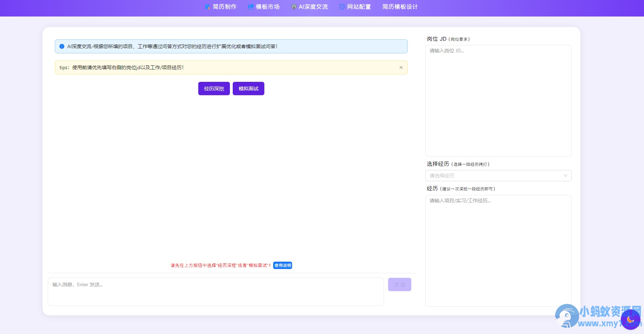Click the red hint text 请先在上方按钮中选择
Viewport: 644px width, 334px height.
(x=221, y=266)
